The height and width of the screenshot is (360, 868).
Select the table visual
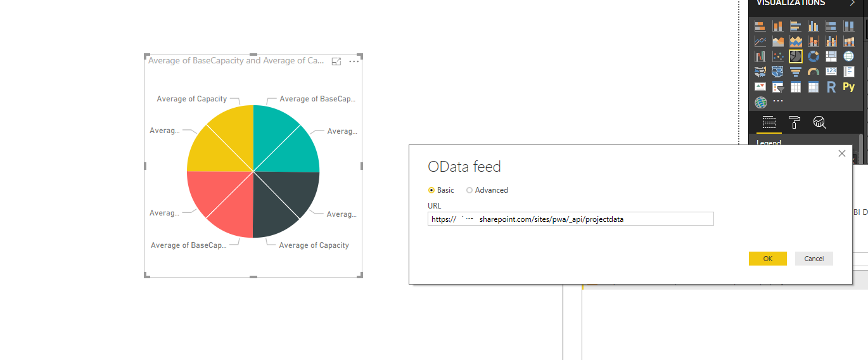(x=796, y=87)
